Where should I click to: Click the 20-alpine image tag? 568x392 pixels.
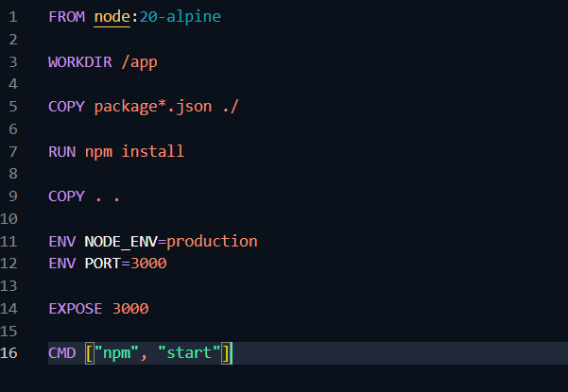coord(180,17)
